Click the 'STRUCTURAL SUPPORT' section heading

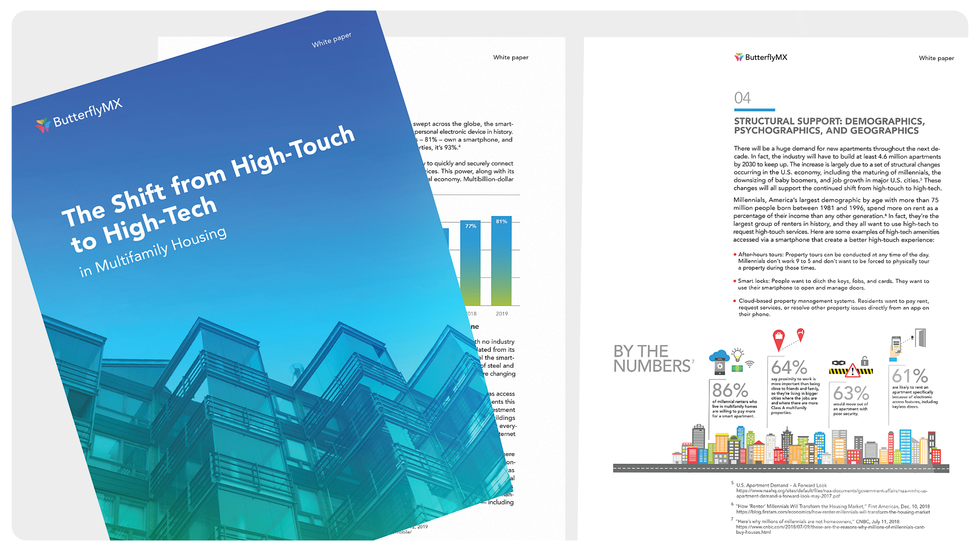coord(829,126)
